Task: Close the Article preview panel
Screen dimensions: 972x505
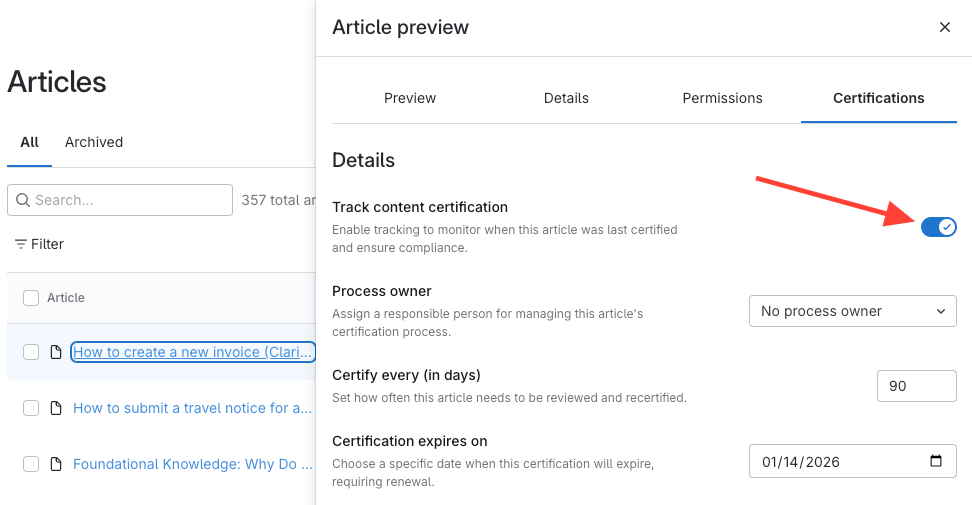Action: (x=944, y=28)
